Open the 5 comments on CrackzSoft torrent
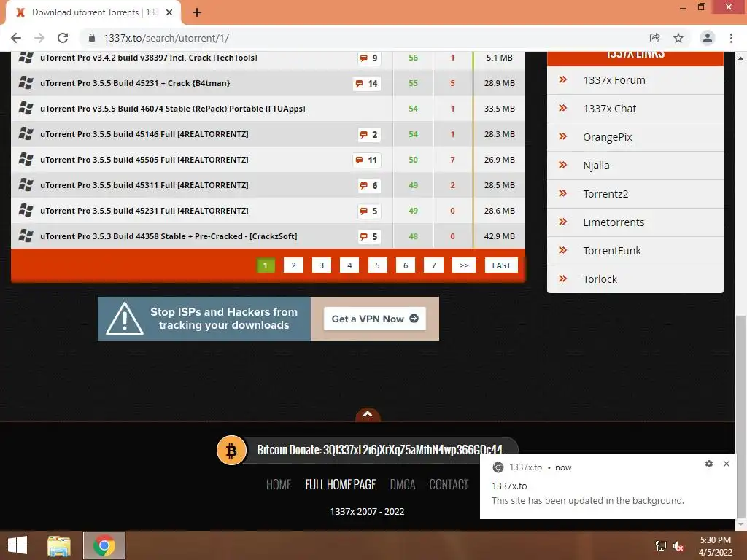 pos(368,236)
